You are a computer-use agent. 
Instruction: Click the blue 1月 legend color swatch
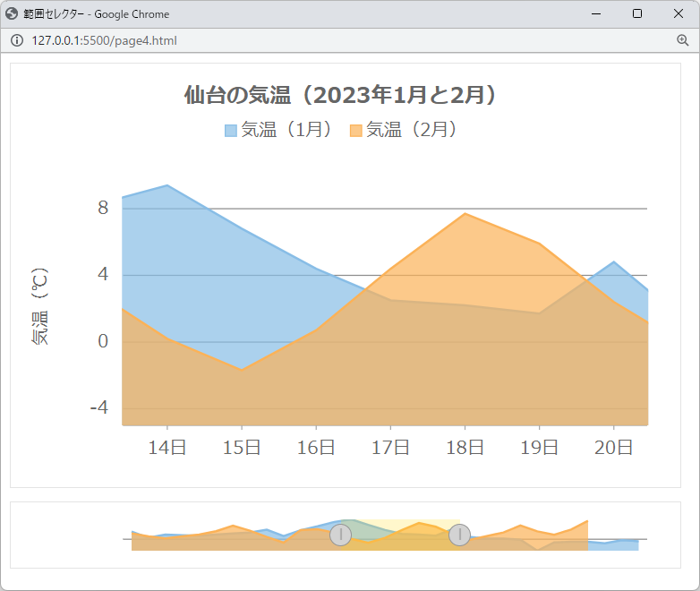point(231,131)
